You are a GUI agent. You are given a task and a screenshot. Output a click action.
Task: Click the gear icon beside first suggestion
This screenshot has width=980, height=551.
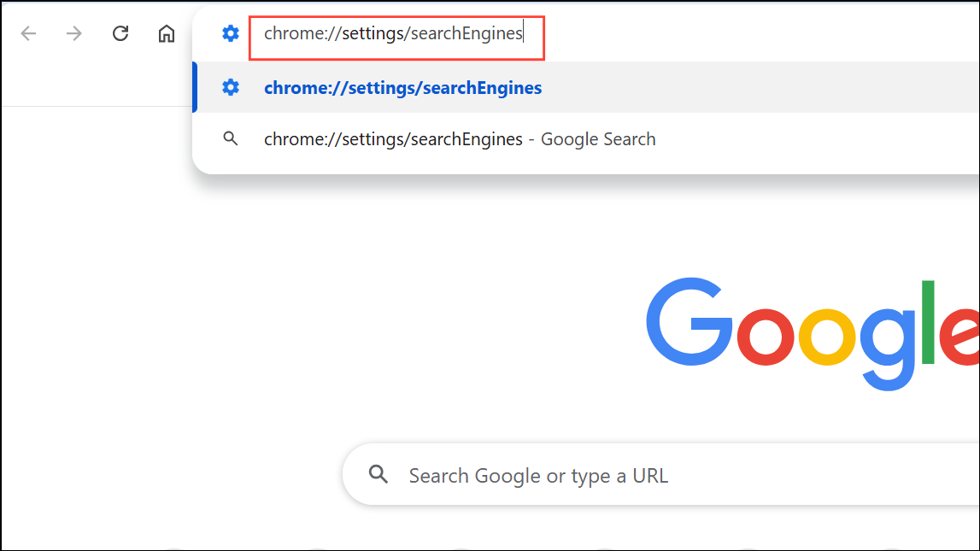[x=231, y=87]
